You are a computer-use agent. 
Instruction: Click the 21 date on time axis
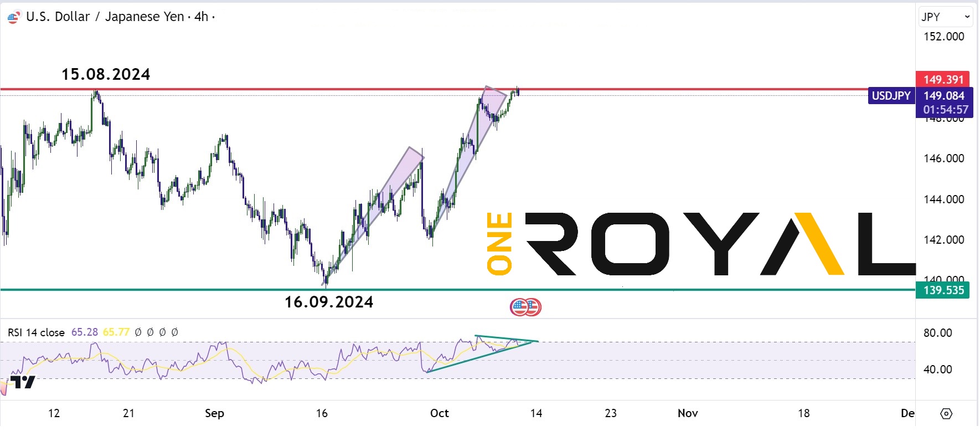pyautogui.click(x=128, y=413)
